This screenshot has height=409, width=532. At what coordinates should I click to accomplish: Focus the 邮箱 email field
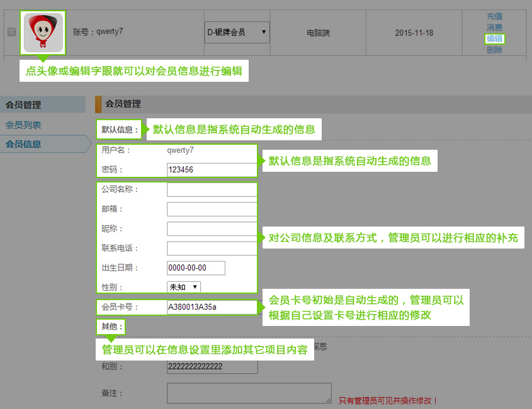(212, 210)
